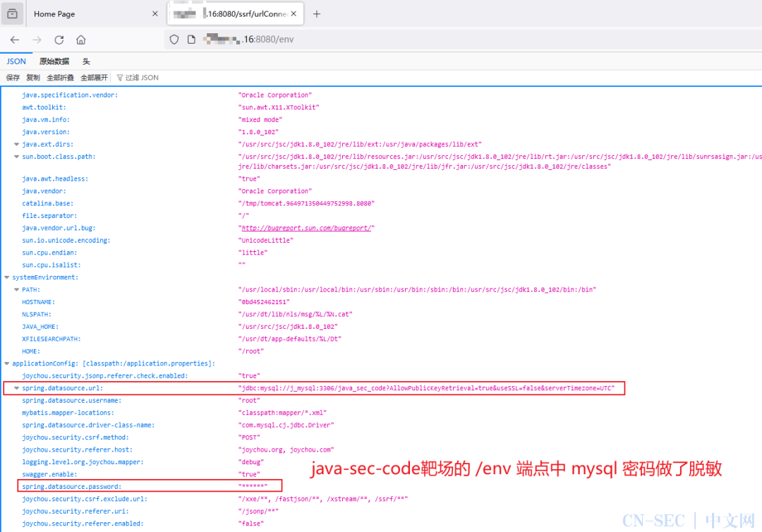Select the spring.datasource.username key
The width and height of the screenshot is (762, 532).
tap(71, 401)
